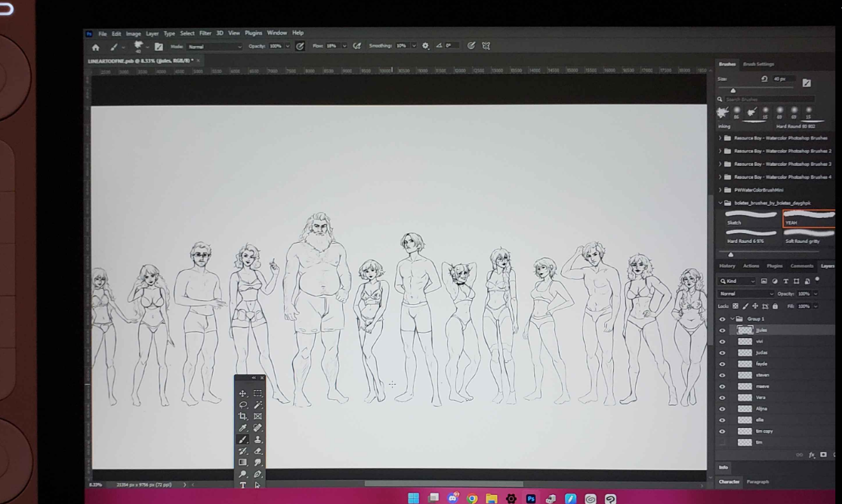The width and height of the screenshot is (842, 504).
Task: Expand the PWWaterColorBrushMini brush folder
Action: 720,189
